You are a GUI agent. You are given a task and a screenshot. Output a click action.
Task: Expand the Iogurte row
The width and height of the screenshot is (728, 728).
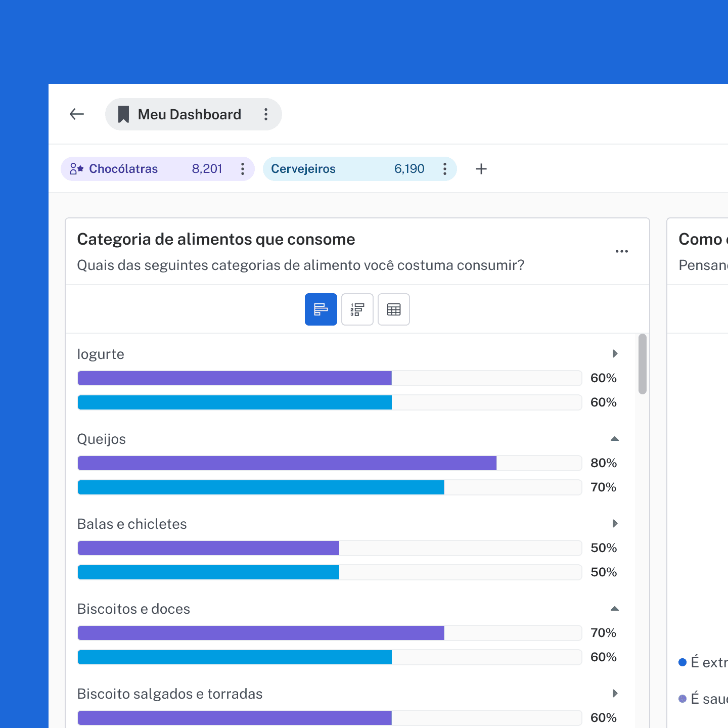click(x=615, y=353)
